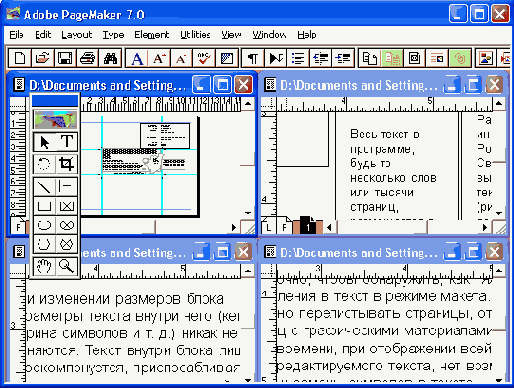Select the Ellipse Frame tool
514x388 pixels.
coord(67,225)
